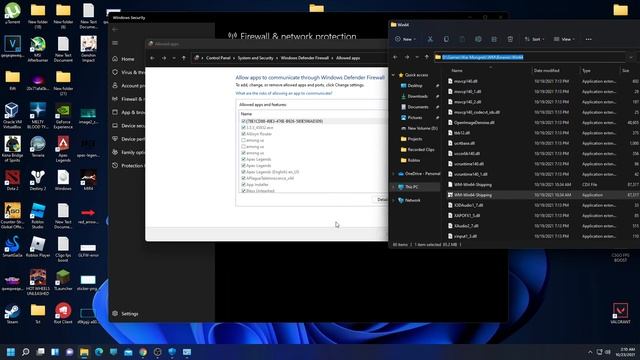Open Google Chrome from taskbar
The image size is (640, 360).
(143, 352)
